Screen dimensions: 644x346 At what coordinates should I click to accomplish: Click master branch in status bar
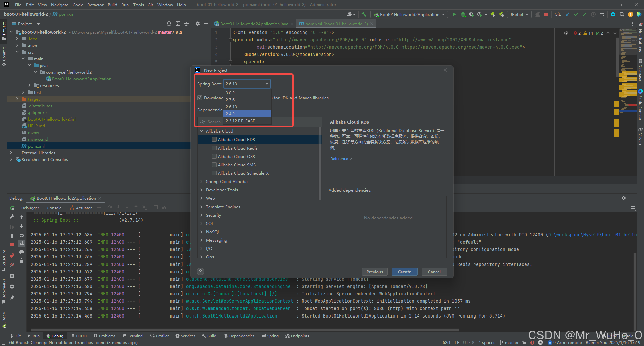(x=509, y=342)
